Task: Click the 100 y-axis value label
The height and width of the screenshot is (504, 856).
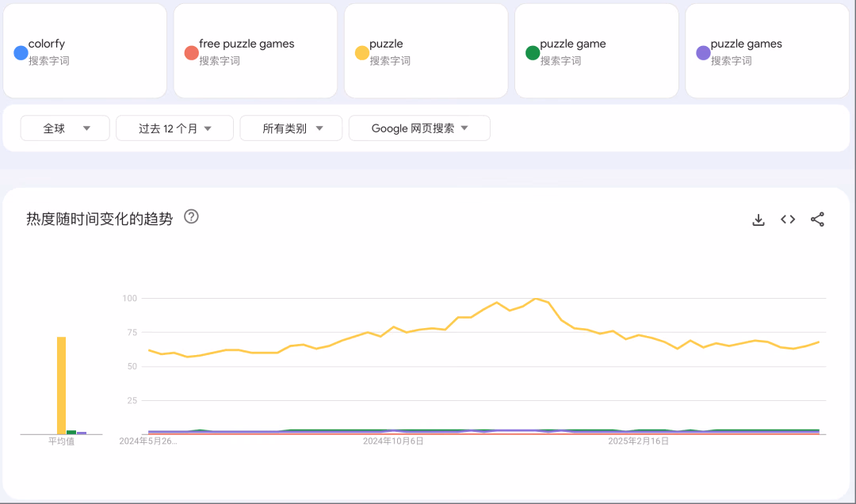Action: click(x=129, y=298)
